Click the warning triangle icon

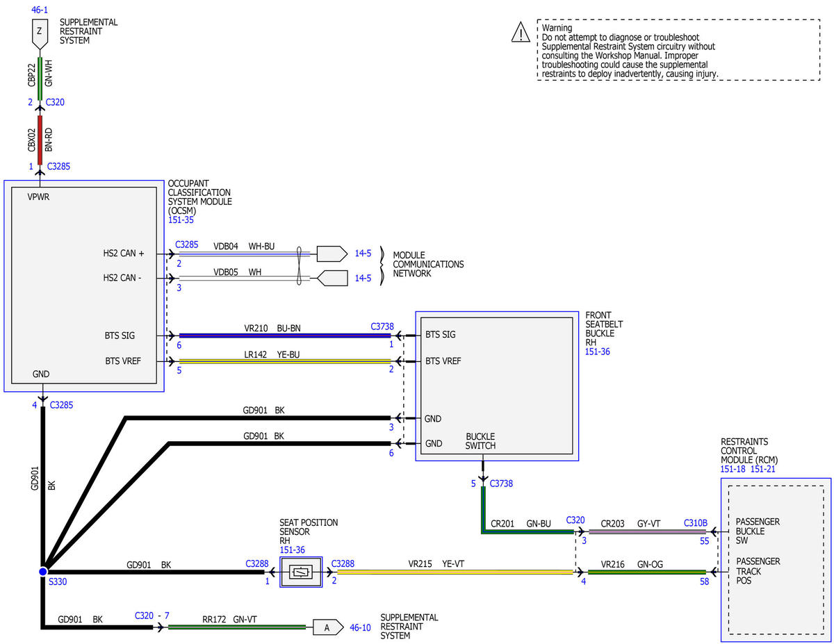pos(520,31)
